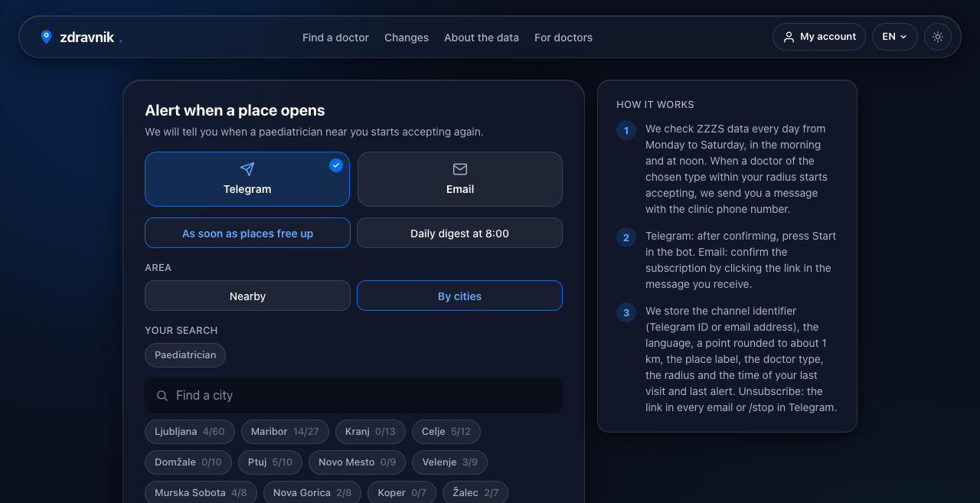Select the Nova Gorica 2/8 chip
980x503 pixels.
[312, 492]
